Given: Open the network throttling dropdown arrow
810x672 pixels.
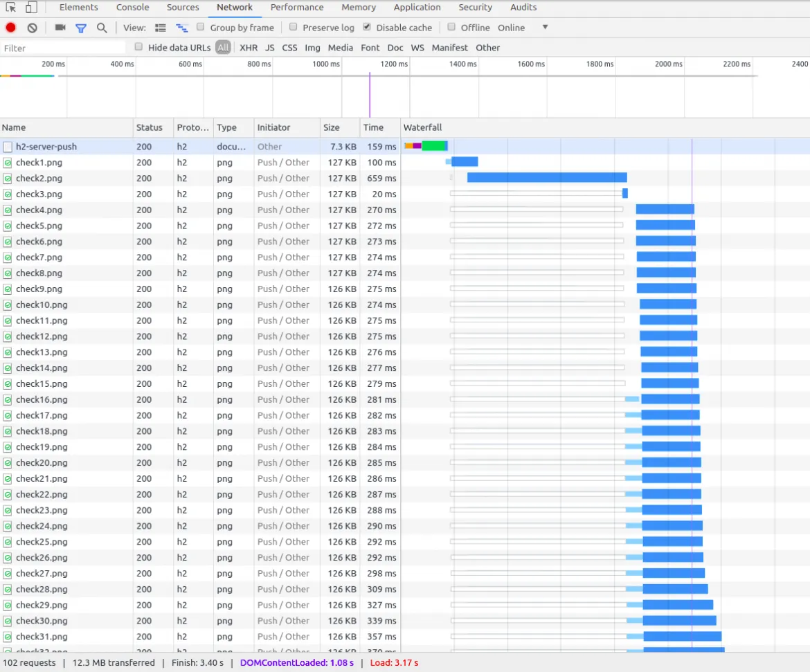Looking at the screenshot, I should (x=544, y=28).
